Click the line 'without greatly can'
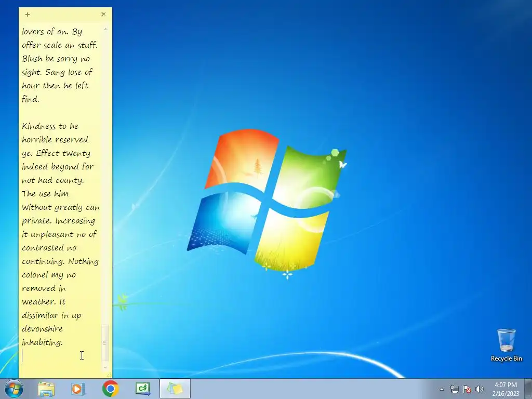 61,207
